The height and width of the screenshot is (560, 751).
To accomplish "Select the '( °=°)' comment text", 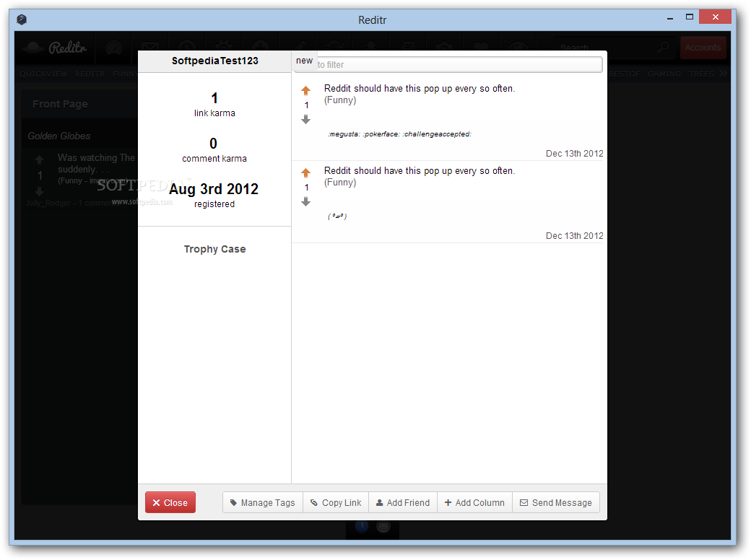I will [337, 216].
